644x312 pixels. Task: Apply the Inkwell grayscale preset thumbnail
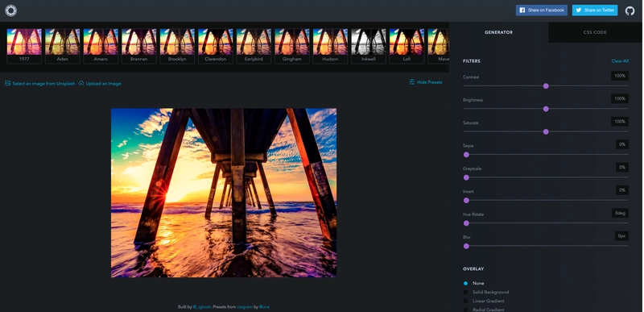[x=369, y=46]
